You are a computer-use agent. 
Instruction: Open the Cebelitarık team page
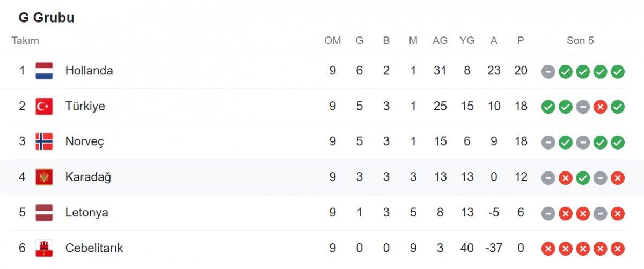coord(94,248)
